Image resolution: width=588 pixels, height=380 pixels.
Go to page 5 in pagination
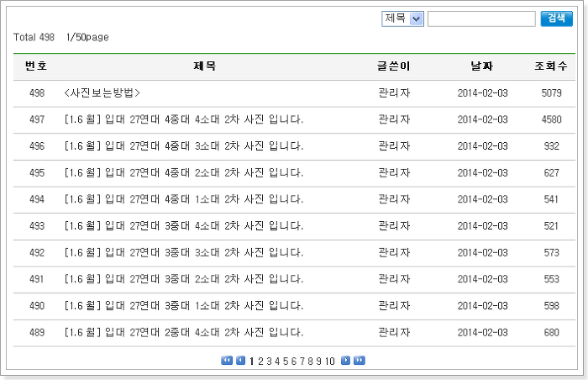(x=286, y=362)
